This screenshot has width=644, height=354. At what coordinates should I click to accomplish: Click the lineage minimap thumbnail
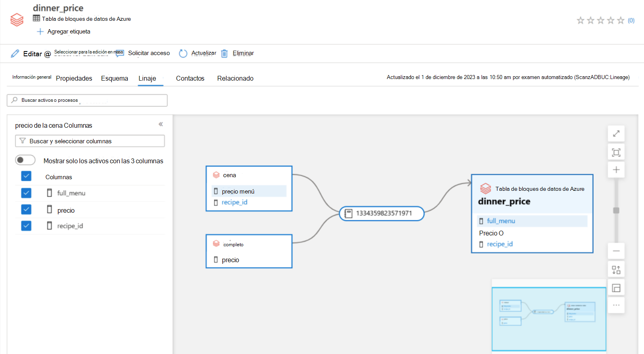[549, 319]
